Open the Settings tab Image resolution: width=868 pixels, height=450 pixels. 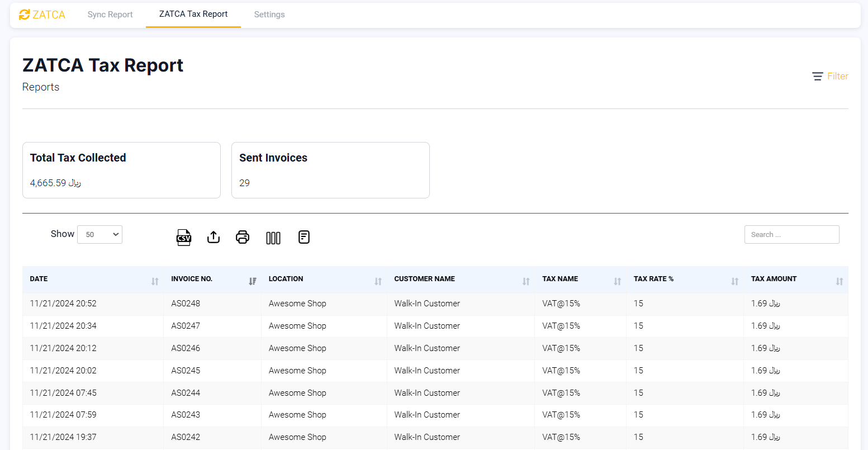click(x=269, y=14)
